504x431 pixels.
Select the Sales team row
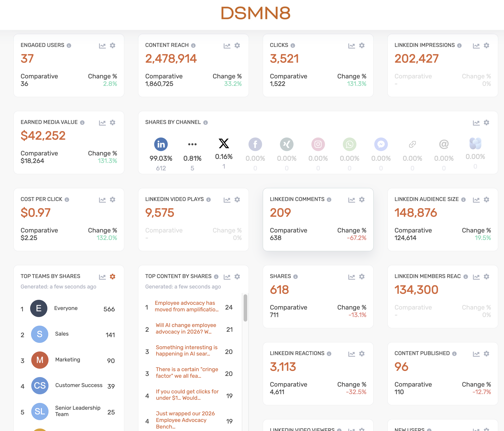62,334
